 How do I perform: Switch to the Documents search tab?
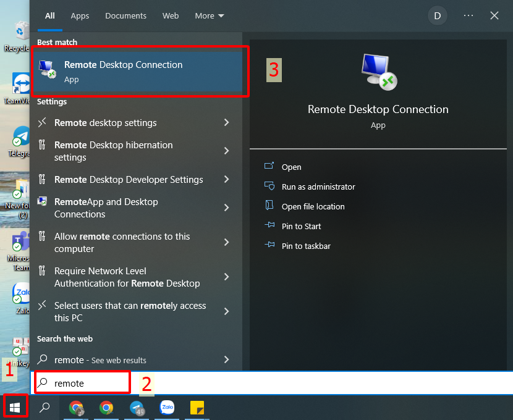125,15
